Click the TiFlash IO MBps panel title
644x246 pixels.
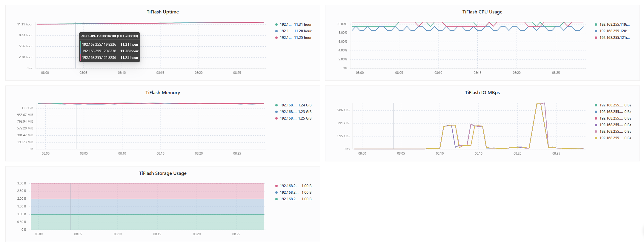tap(482, 93)
